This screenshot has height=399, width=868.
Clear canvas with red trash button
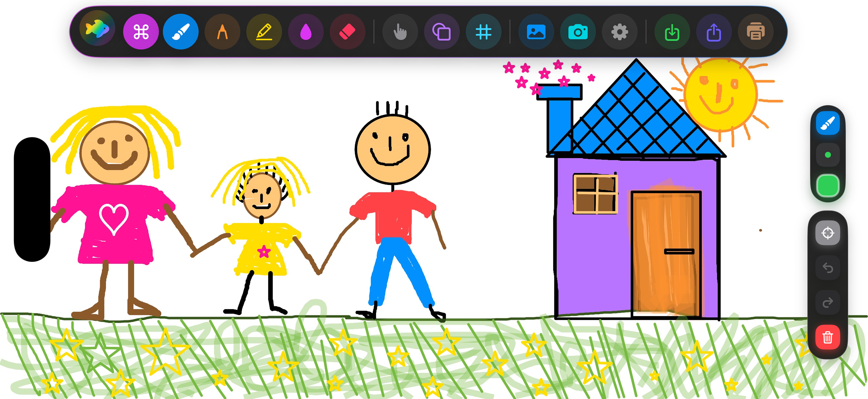[x=828, y=337]
